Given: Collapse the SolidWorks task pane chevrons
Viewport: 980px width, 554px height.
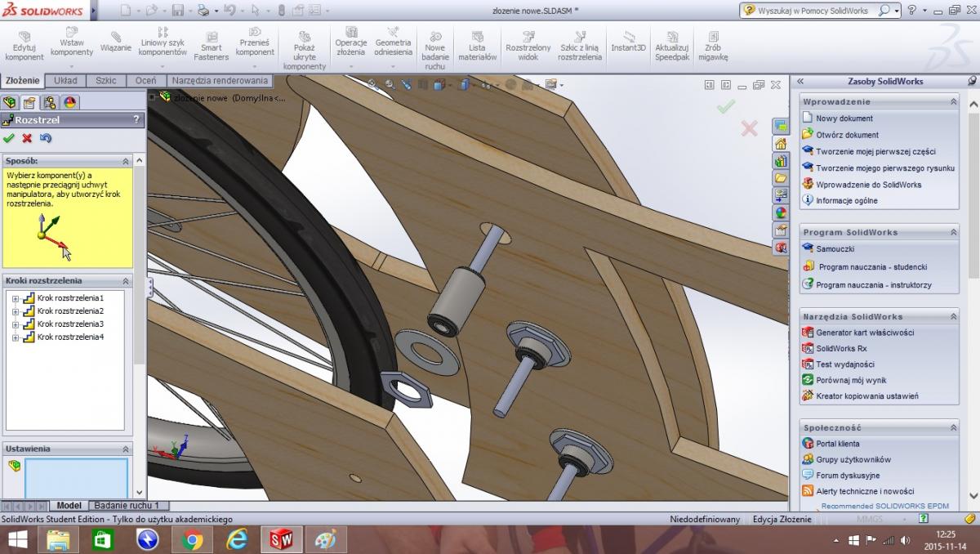Looking at the screenshot, I should (801, 81).
